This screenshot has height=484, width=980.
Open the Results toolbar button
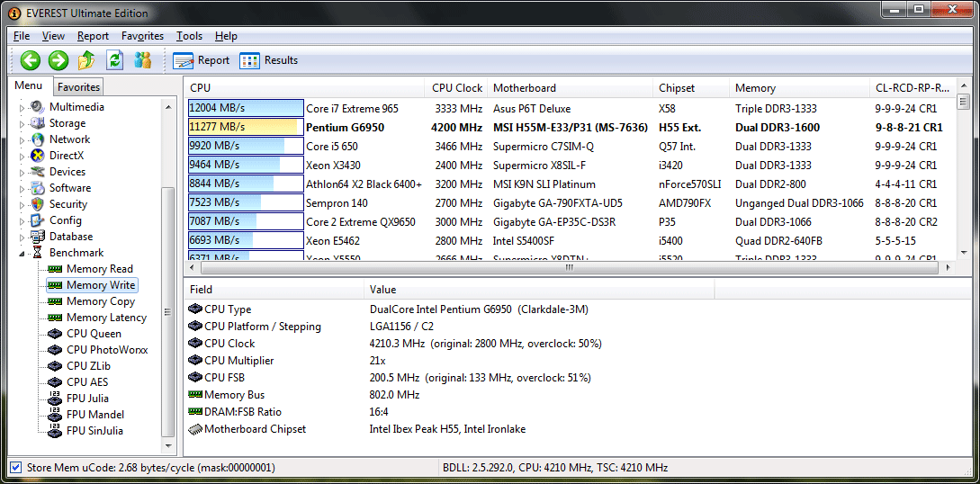pyautogui.click(x=269, y=60)
